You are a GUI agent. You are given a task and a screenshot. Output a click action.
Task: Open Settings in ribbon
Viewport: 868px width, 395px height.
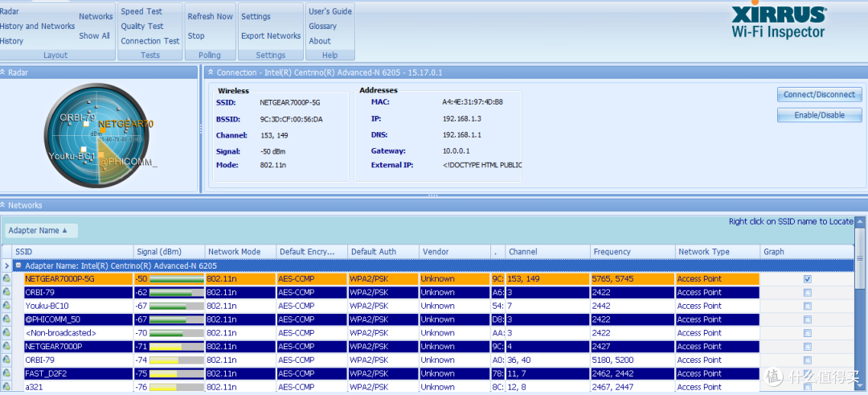256,17
